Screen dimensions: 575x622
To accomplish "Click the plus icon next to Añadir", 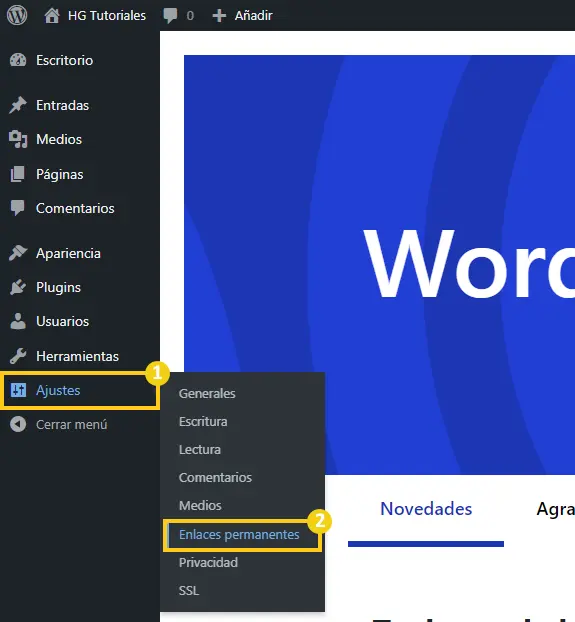I will click(219, 16).
